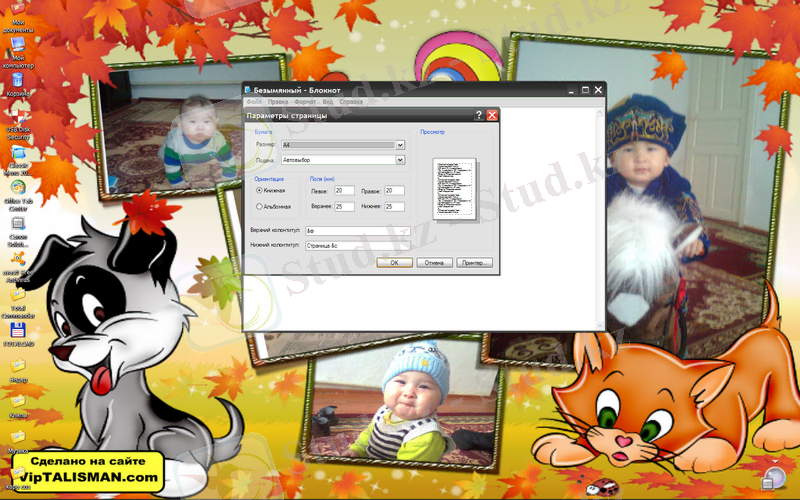The image size is (800, 500).
Task: Click the Отмена cancel button
Action: pos(434,263)
